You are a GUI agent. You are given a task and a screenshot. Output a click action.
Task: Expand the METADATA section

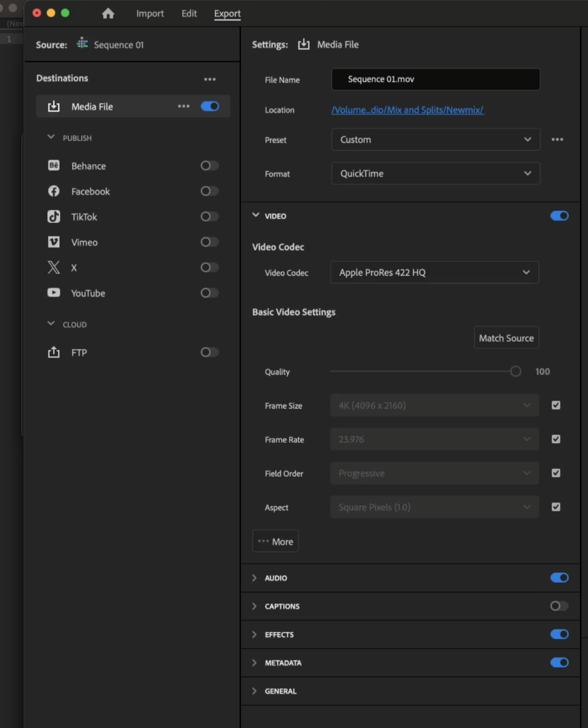point(254,663)
